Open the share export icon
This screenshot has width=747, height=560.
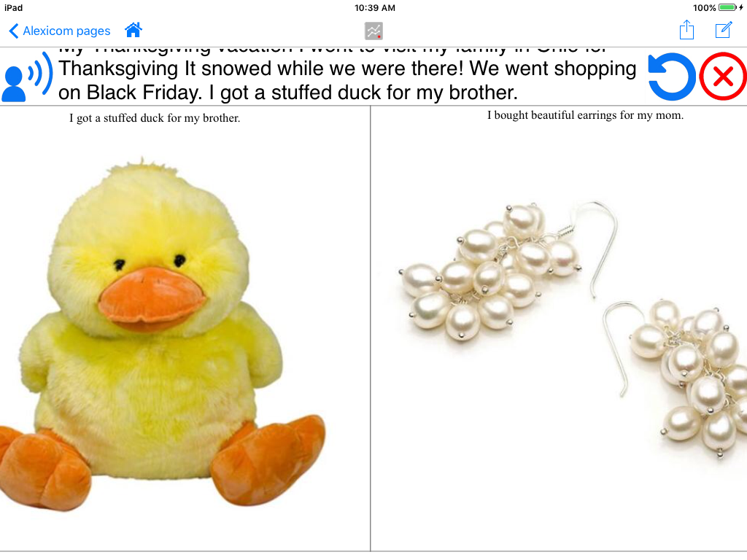[x=686, y=30]
